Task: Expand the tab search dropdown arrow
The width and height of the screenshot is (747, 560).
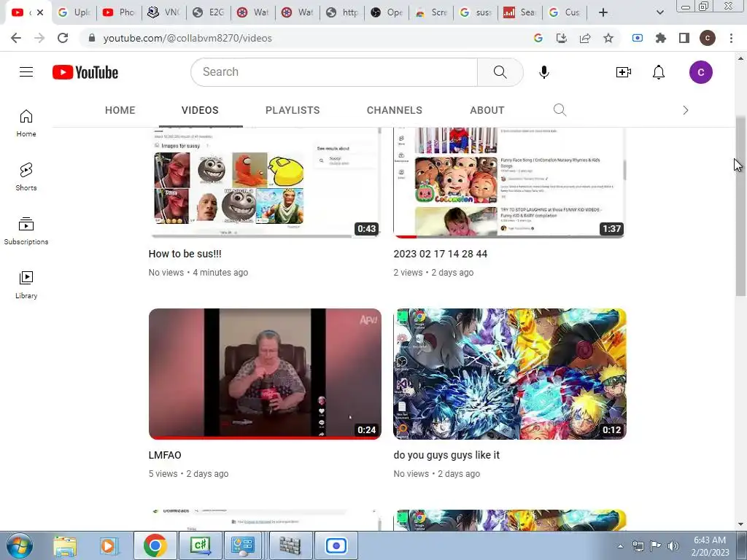Action: (659, 12)
